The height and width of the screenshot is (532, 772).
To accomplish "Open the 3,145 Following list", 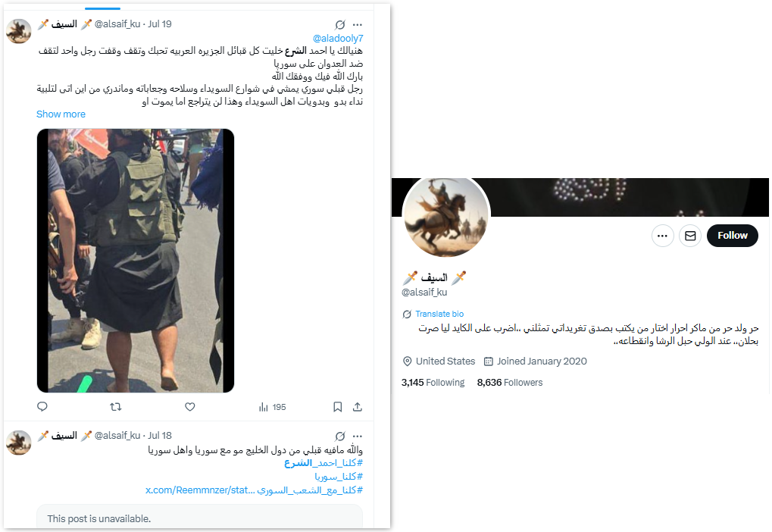I will tap(433, 382).
